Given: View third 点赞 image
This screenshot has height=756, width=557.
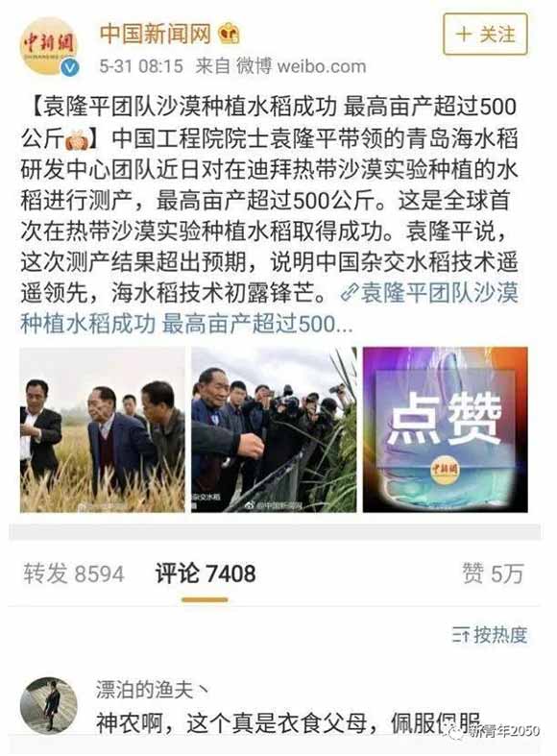Looking at the screenshot, I should [446, 429].
